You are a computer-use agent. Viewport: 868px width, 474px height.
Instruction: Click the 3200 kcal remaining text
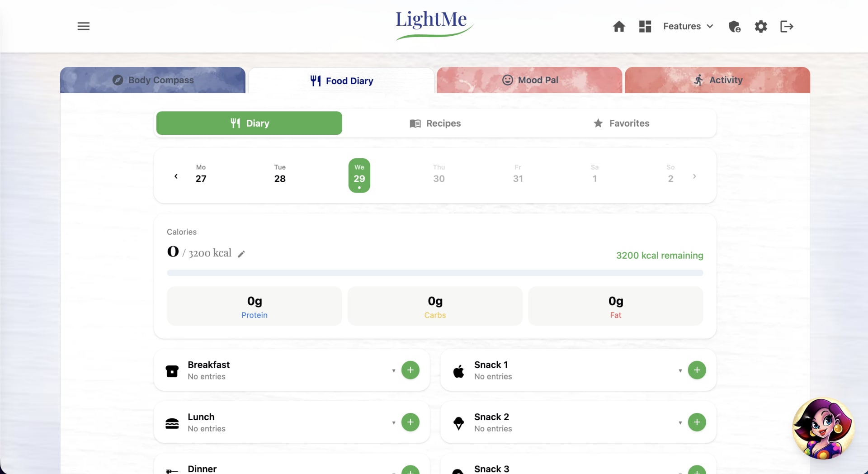click(660, 255)
